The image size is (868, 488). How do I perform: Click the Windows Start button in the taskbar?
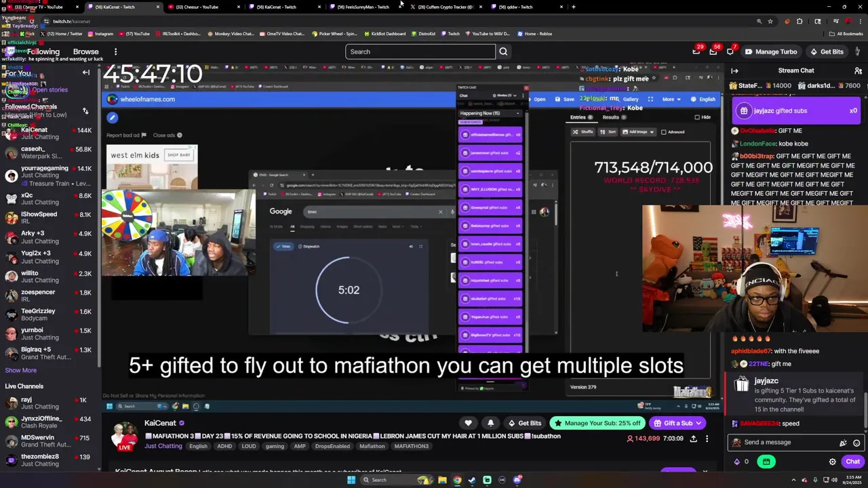(351, 480)
